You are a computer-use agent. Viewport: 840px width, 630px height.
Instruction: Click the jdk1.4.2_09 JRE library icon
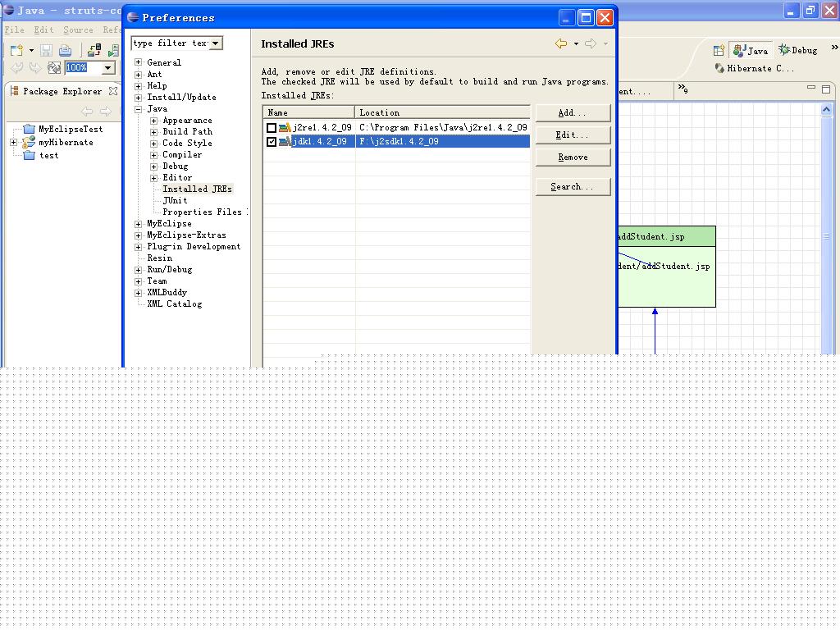pyautogui.click(x=285, y=141)
